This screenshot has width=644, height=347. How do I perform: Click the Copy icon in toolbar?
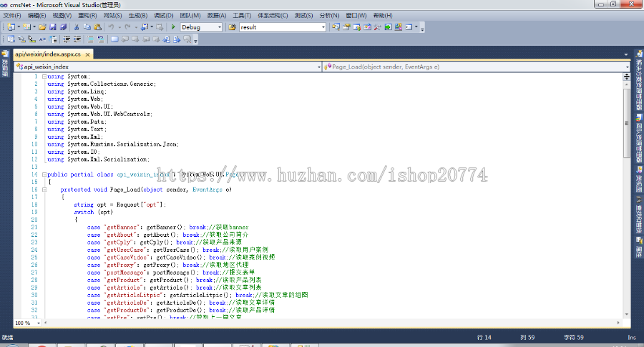pos(87,27)
